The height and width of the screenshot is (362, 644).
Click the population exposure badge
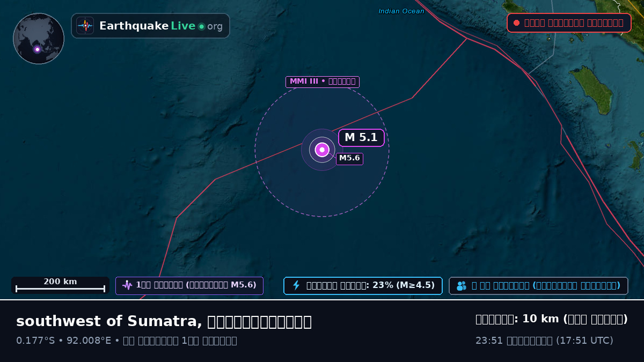click(x=538, y=286)
